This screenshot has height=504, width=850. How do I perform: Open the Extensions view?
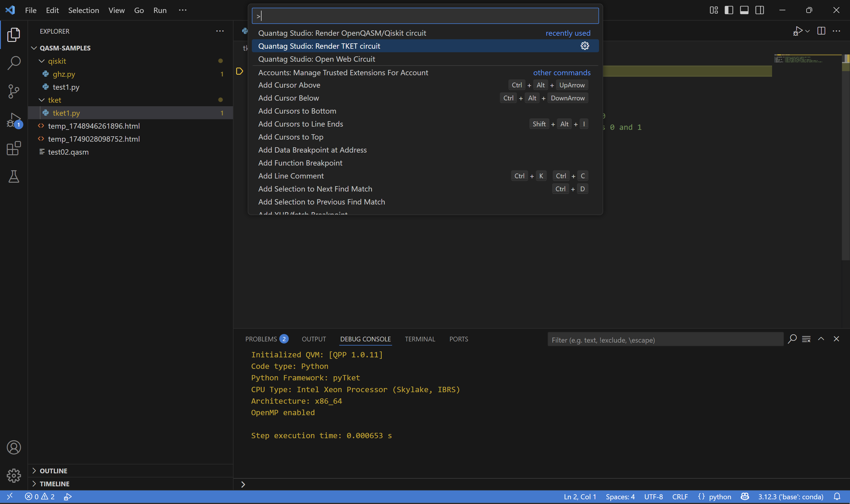click(x=14, y=148)
